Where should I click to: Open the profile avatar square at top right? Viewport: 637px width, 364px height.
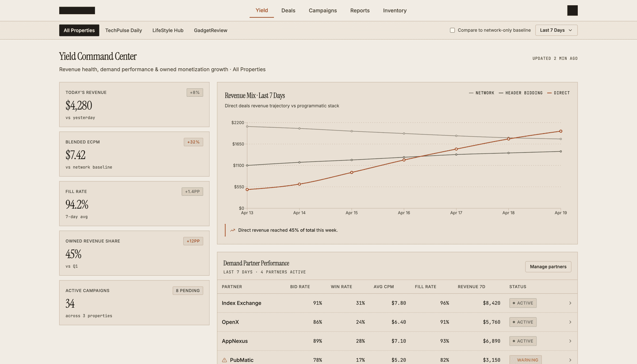[x=572, y=10]
